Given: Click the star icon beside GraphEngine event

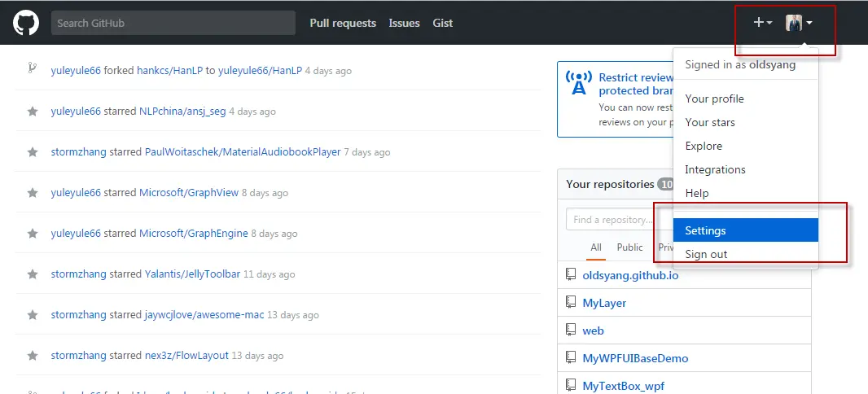Looking at the screenshot, I should pos(33,233).
